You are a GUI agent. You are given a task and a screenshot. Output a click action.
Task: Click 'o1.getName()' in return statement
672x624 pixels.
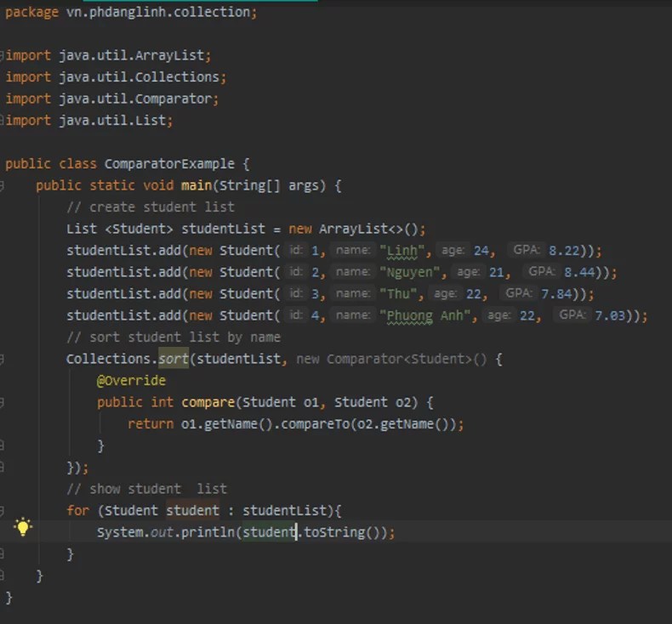point(227,424)
